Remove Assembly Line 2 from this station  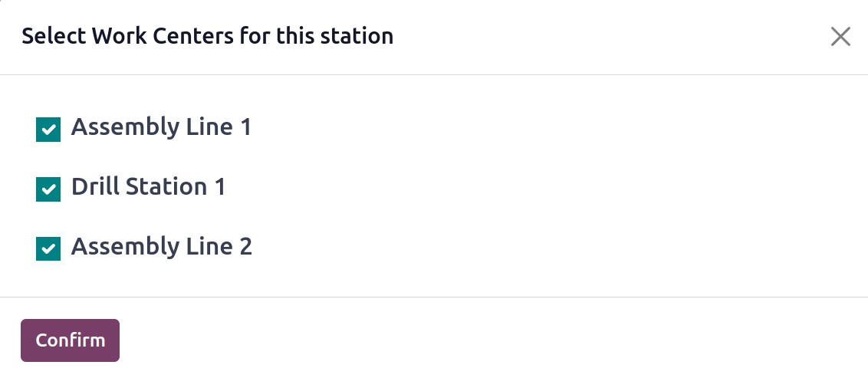click(48, 248)
